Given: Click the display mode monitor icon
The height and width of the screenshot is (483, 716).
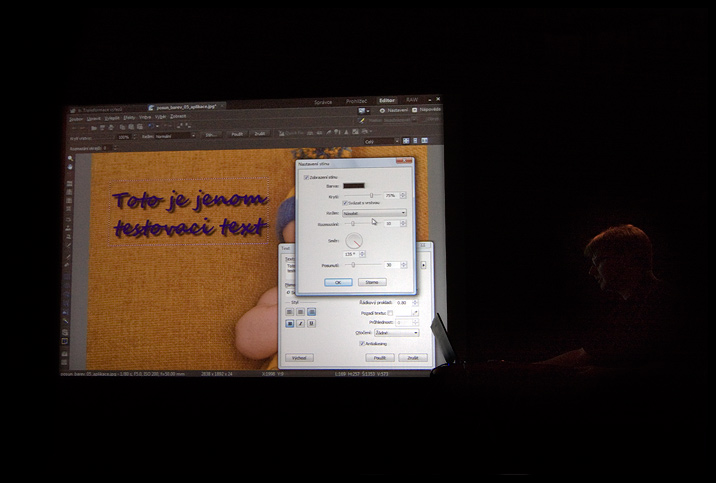Looking at the screenshot, I should [362, 111].
